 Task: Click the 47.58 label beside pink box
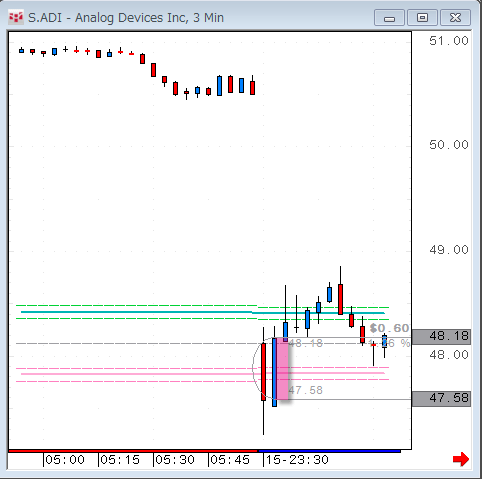pos(306,390)
